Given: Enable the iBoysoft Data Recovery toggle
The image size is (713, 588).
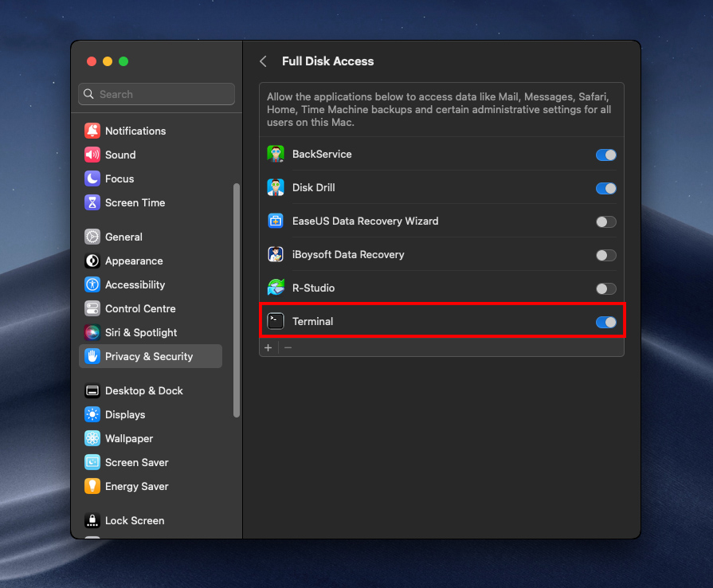Looking at the screenshot, I should coord(606,255).
